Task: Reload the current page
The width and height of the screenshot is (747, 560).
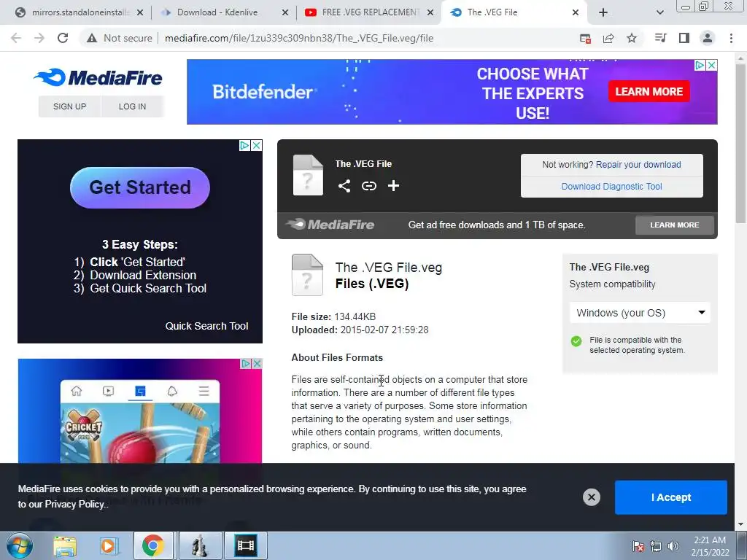Action: [63, 38]
